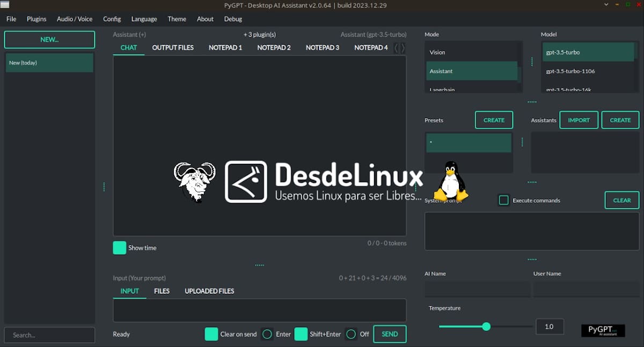Click the window icon in title bar
This screenshot has height=347, width=644.
pos(5,5)
